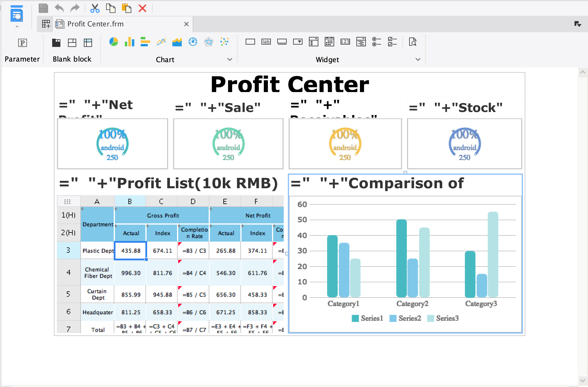The width and height of the screenshot is (588, 387).
Task: Click the Paste clipboard icon
Action: pos(126,8)
